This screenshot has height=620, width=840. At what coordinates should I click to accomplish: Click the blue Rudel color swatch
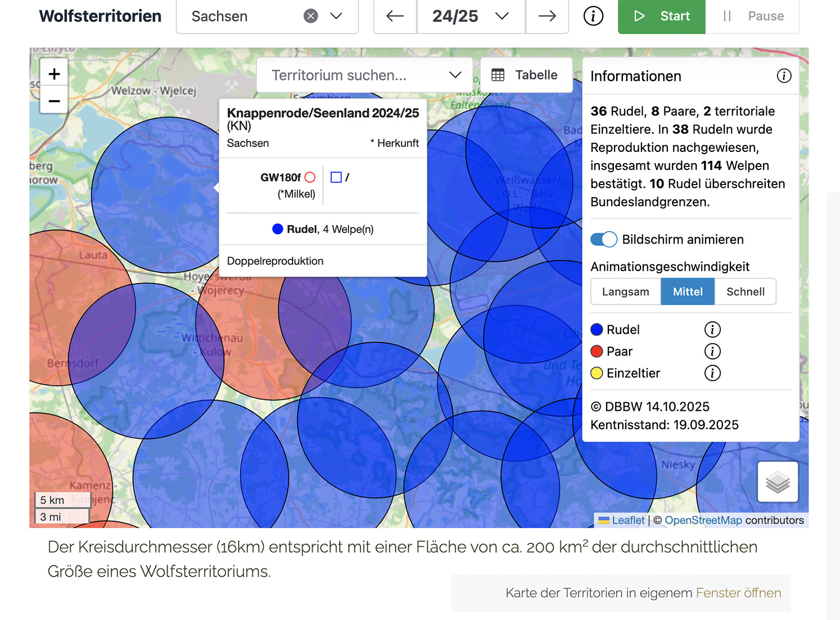tap(597, 330)
